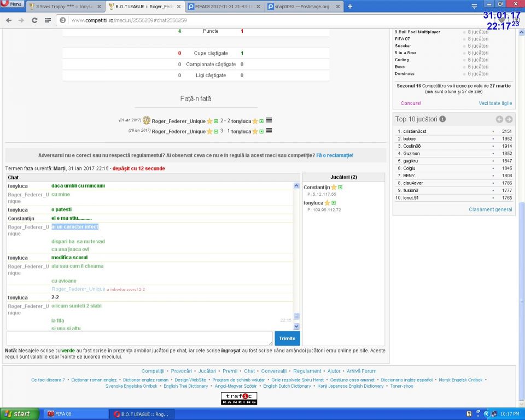Image resolution: width=525 pixels, height=420 pixels.
Task: Click the browser reload button
Action: pyautogui.click(x=34, y=20)
